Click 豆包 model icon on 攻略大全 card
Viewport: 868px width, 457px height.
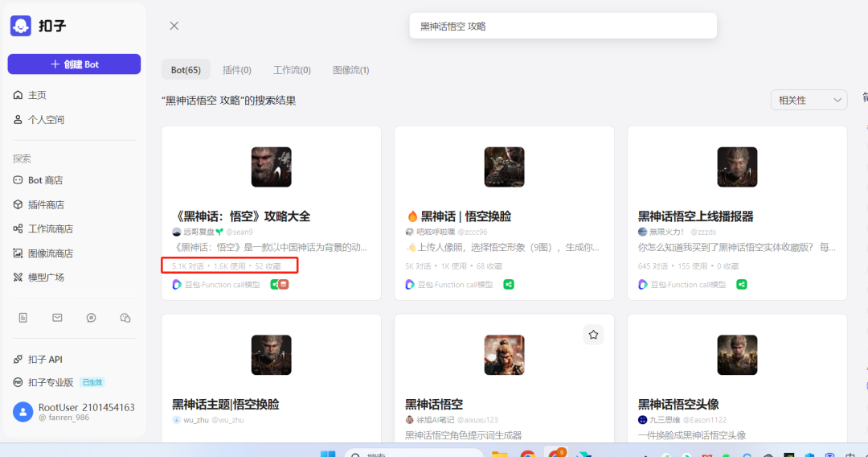[x=177, y=285]
